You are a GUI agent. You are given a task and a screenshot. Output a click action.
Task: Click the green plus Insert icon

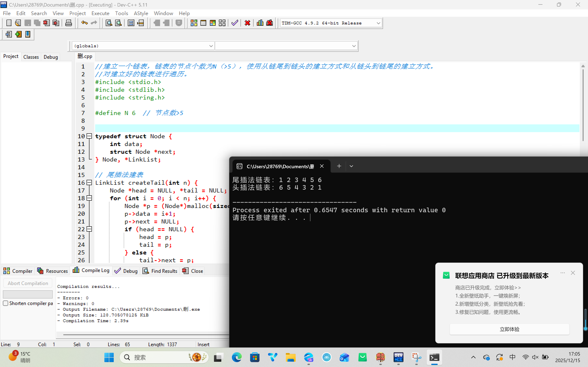[x=18, y=34]
